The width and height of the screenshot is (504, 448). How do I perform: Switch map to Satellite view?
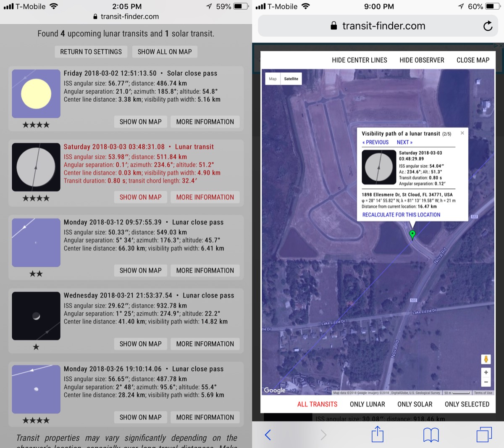click(x=291, y=79)
